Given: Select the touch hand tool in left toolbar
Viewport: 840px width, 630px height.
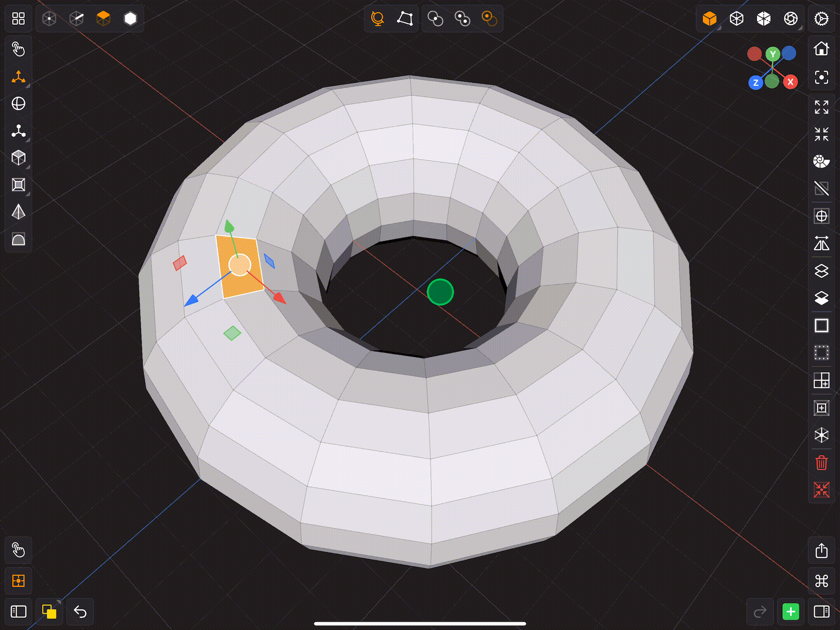Looking at the screenshot, I should point(18,49).
